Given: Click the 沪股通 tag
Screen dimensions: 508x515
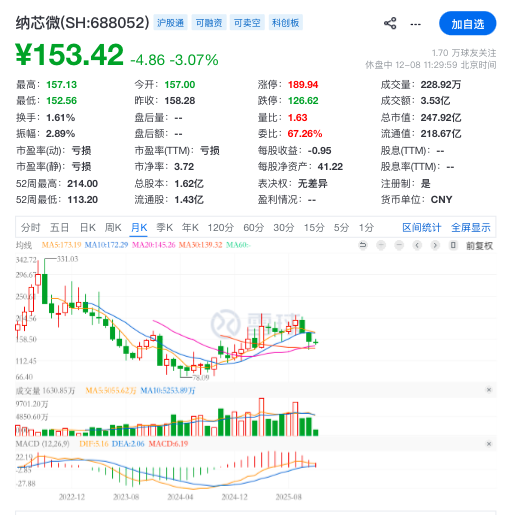Looking at the screenshot, I should tap(170, 23).
